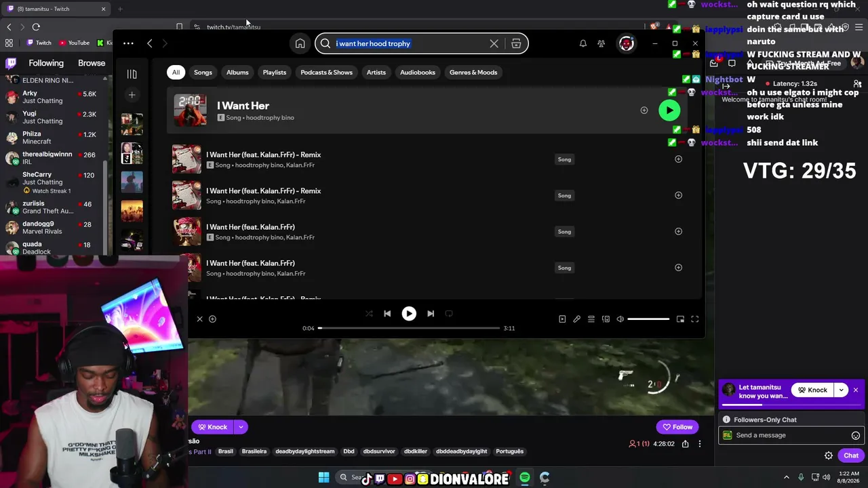The width and height of the screenshot is (868, 488).
Task: Toggle repeat in Spotify player
Action: [448, 314]
